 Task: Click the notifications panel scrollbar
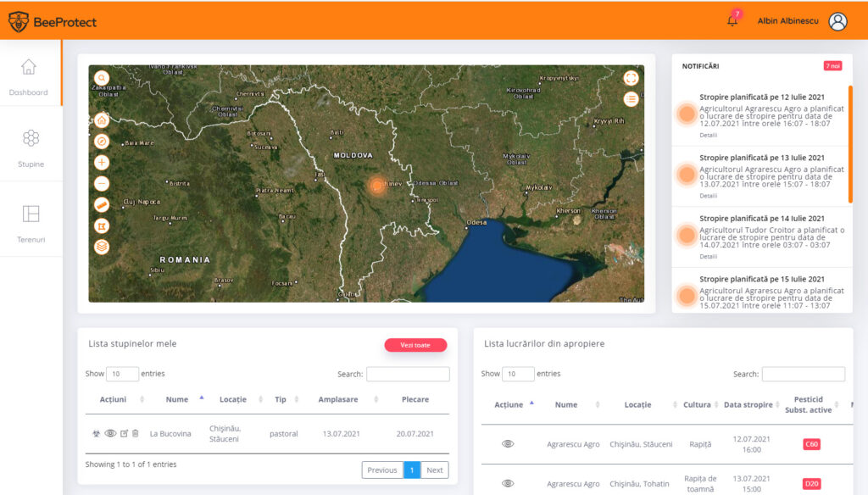(x=850, y=144)
